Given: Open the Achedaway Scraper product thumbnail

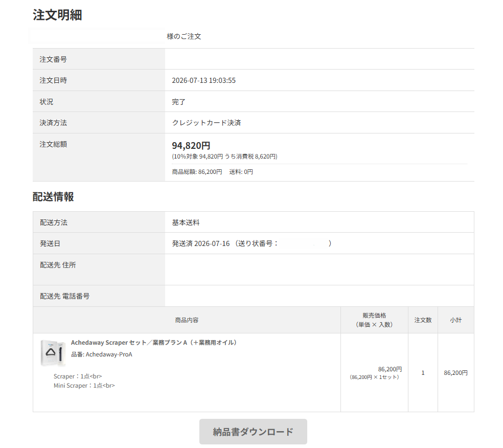Looking at the screenshot, I should click(x=53, y=353).
